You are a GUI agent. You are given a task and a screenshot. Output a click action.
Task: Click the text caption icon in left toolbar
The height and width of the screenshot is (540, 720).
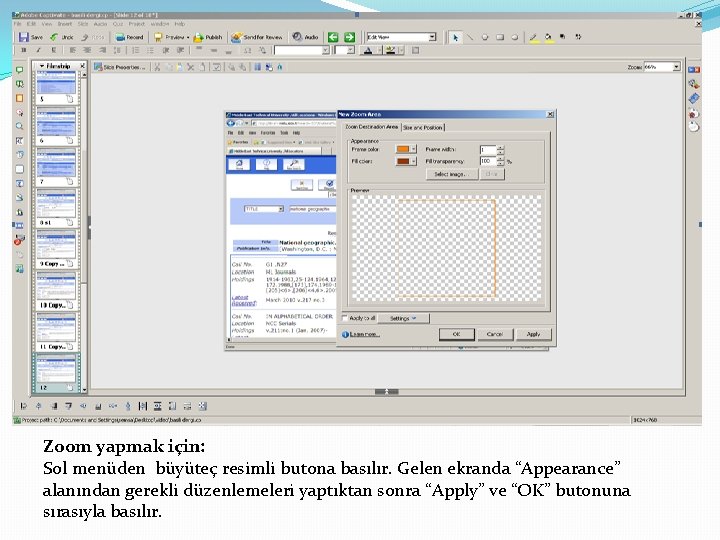click(x=19, y=70)
